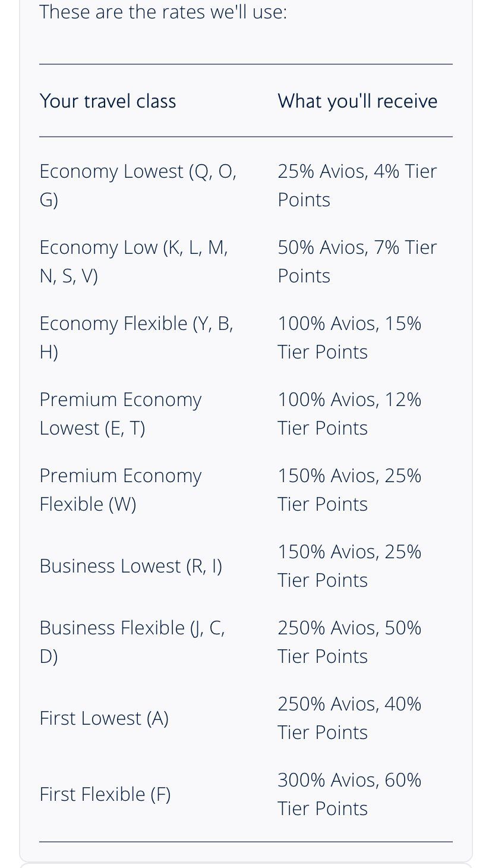This screenshot has width=492, height=868.
Task: Select the Economy Flexible (Y, B, H) row
Action: pyautogui.click(x=246, y=338)
